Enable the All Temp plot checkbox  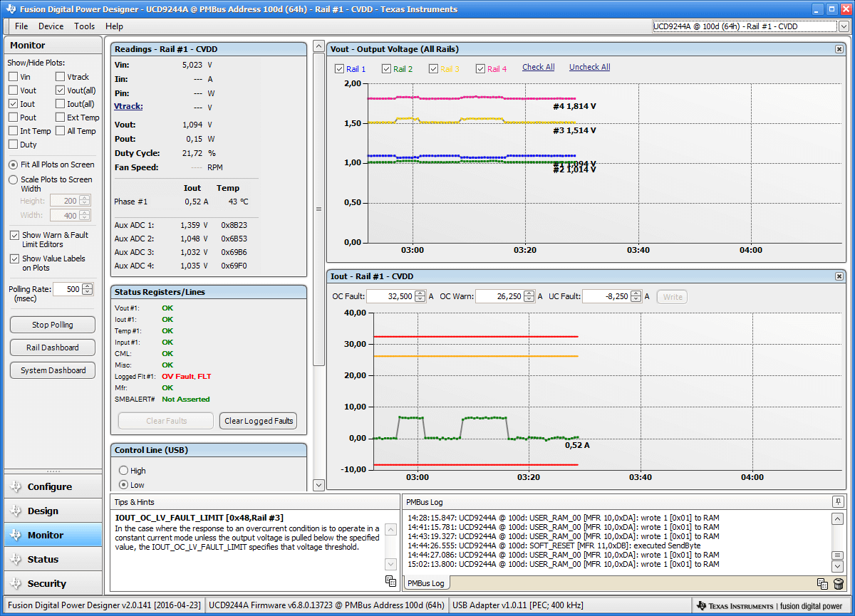(x=60, y=131)
